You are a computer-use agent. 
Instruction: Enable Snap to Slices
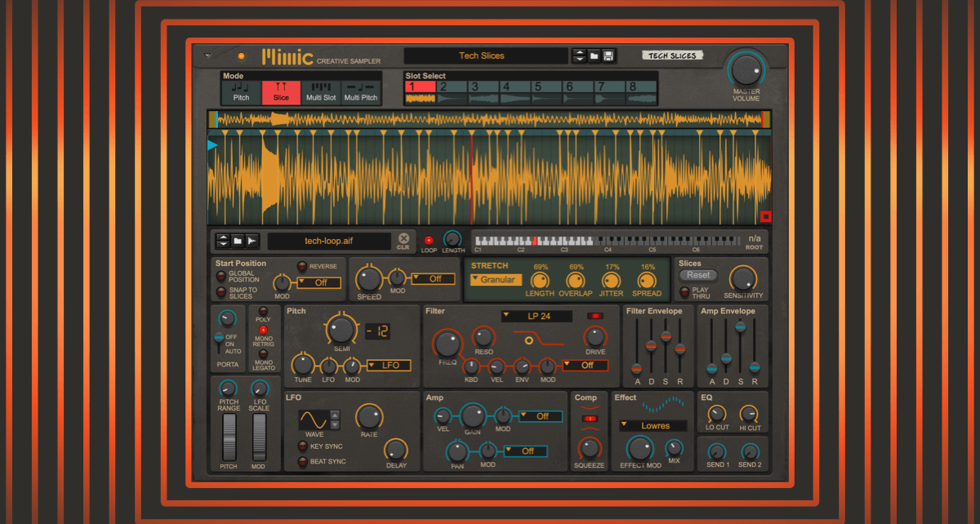point(220,292)
